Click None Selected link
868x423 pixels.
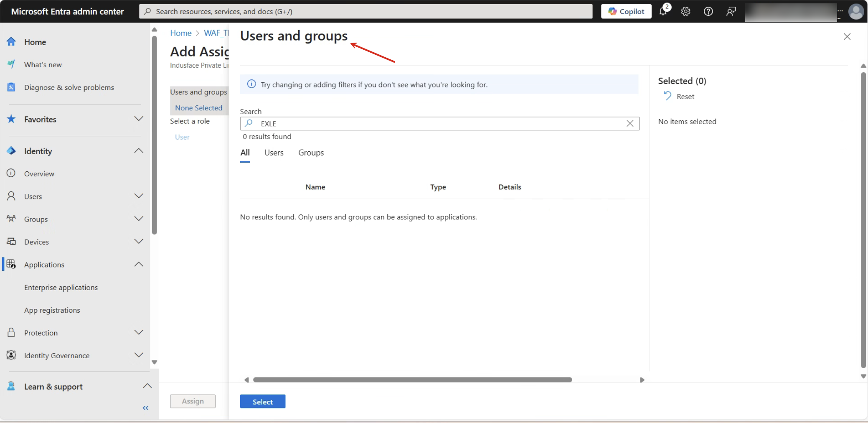[199, 108]
